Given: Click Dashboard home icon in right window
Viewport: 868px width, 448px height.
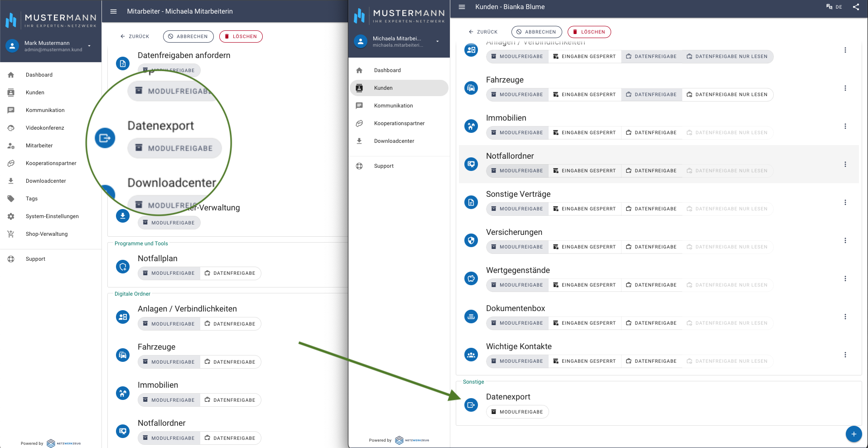Looking at the screenshot, I should point(359,70).
